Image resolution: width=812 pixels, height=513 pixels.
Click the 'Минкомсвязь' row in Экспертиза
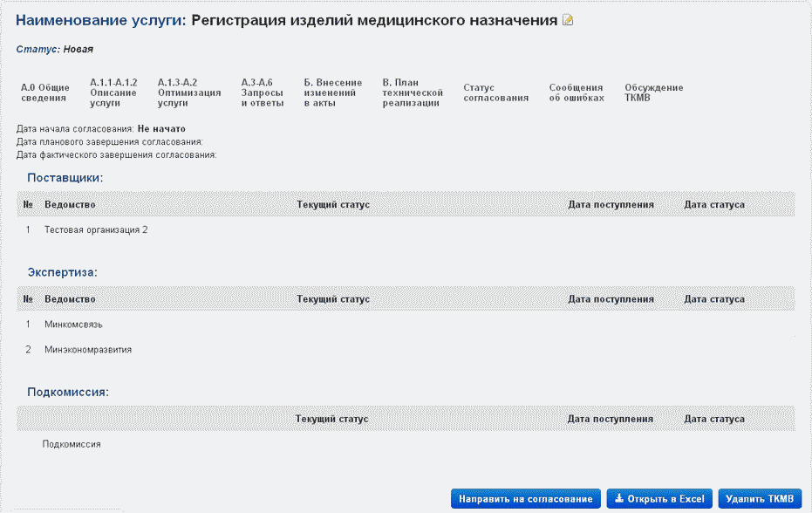73,325
